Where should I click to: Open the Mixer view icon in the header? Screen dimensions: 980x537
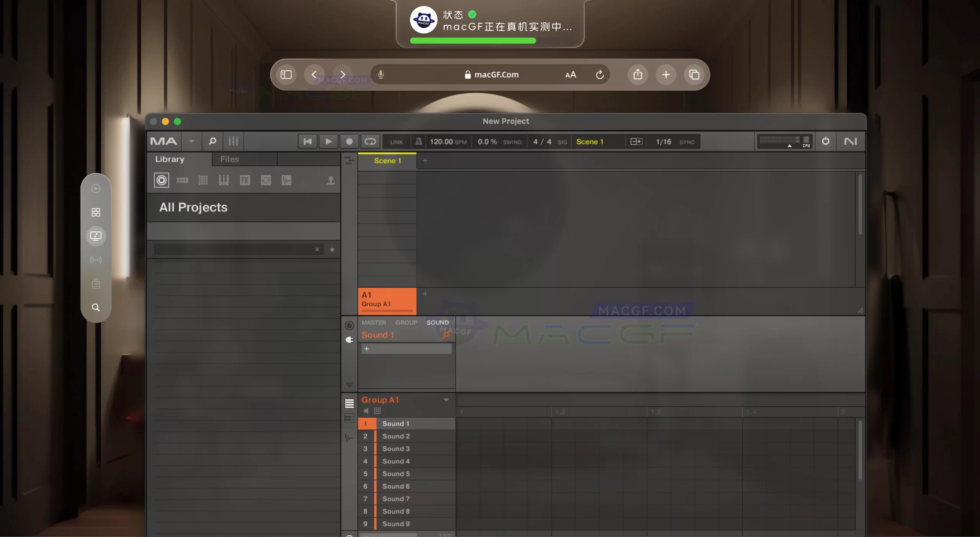(x=233, y=141)
